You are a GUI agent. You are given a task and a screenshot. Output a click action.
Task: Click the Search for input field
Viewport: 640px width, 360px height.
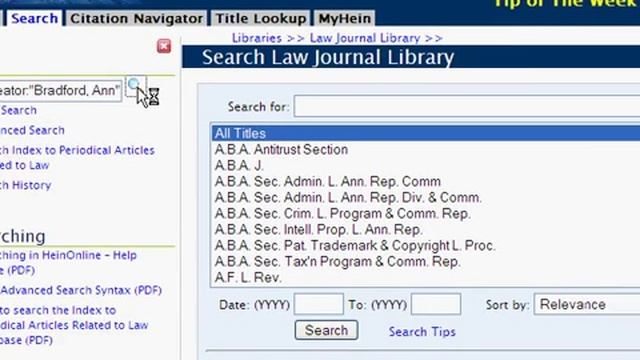click(x=467, y=106)
